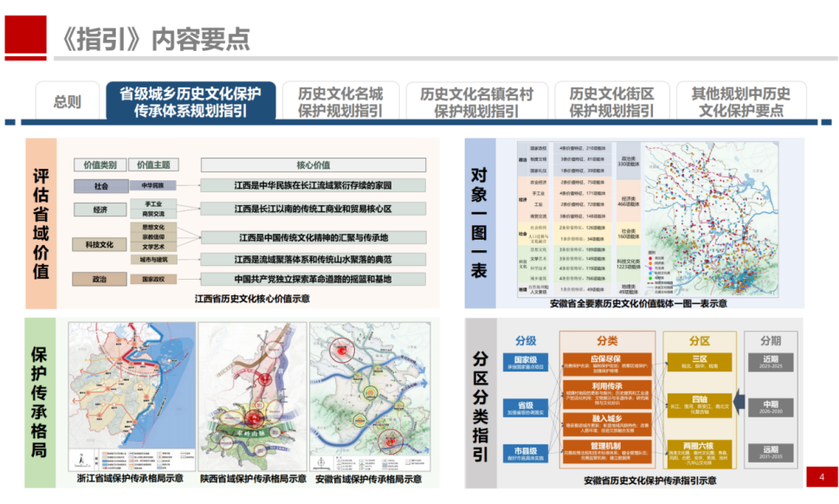Select the 市县级 level box
839x504 pixels.
[526, 454]
